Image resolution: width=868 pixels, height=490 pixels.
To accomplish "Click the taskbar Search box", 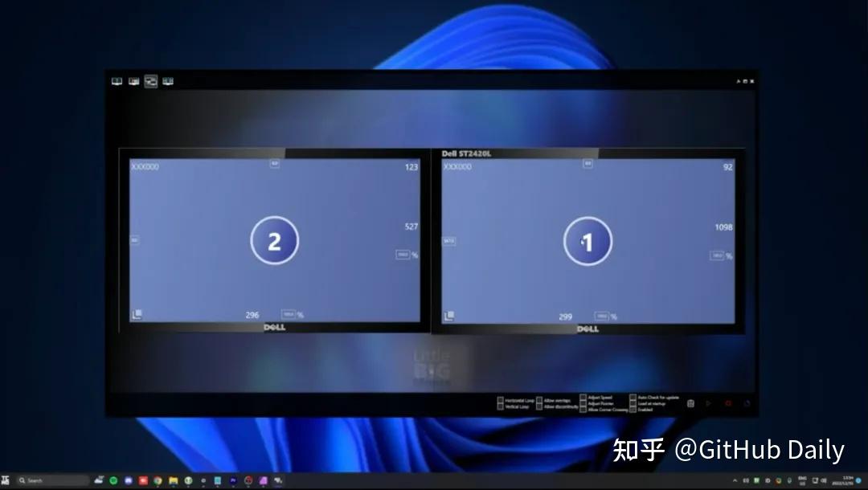I will pyautogui.click(x=52, y=480).
